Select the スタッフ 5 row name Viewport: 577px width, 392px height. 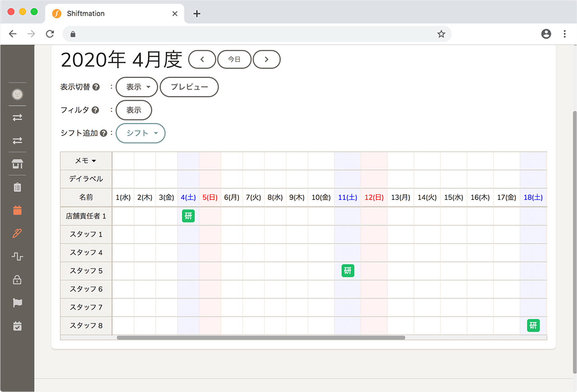pyautogui.click(x=86, y=271)
